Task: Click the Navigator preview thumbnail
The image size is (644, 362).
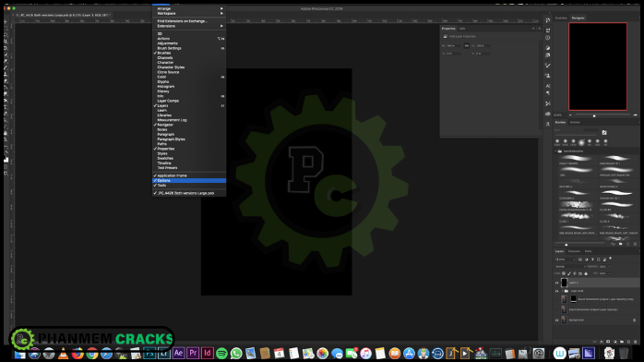Action: 598,66
